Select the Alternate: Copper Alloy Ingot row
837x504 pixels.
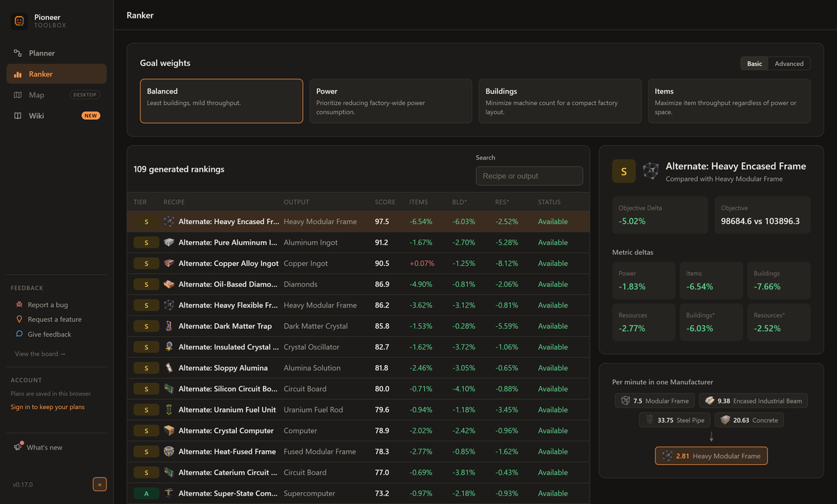point(358,263)
